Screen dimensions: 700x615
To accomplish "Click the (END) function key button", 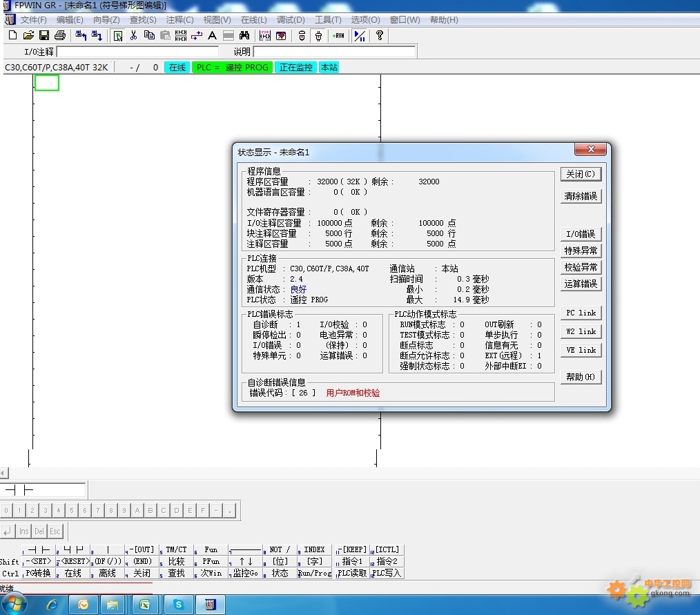I will pos(142,561).
